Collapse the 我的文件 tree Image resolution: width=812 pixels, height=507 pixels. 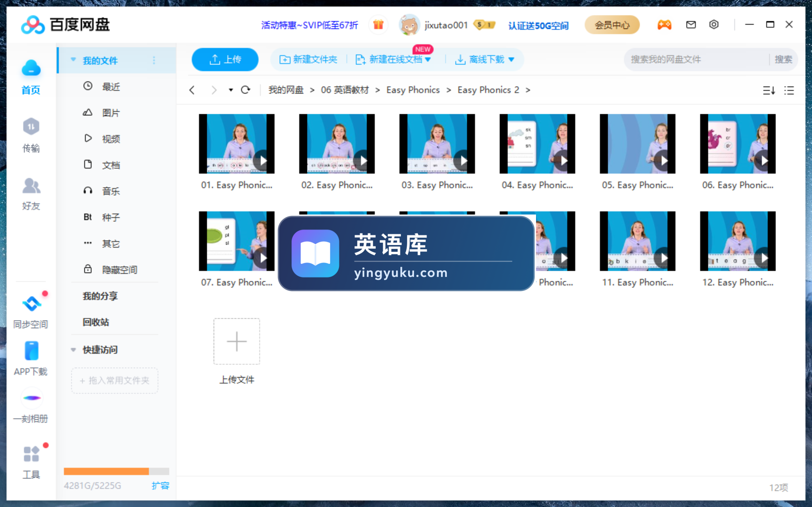click(73, 60)
